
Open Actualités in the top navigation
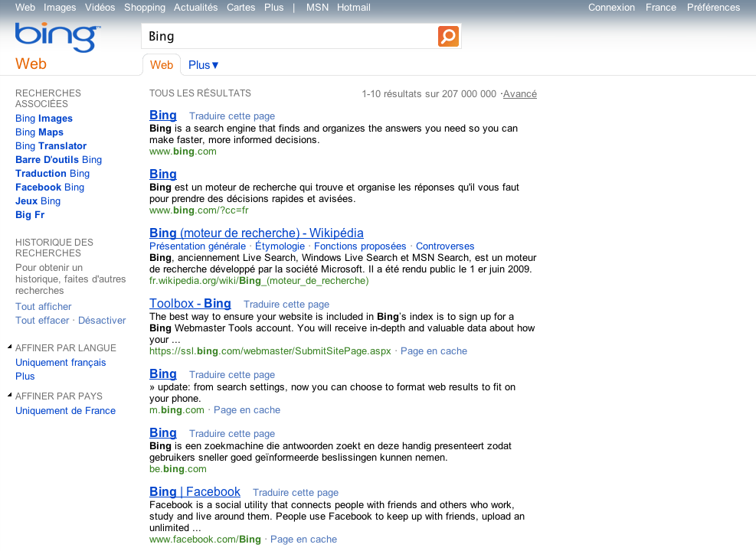point(196,7)
